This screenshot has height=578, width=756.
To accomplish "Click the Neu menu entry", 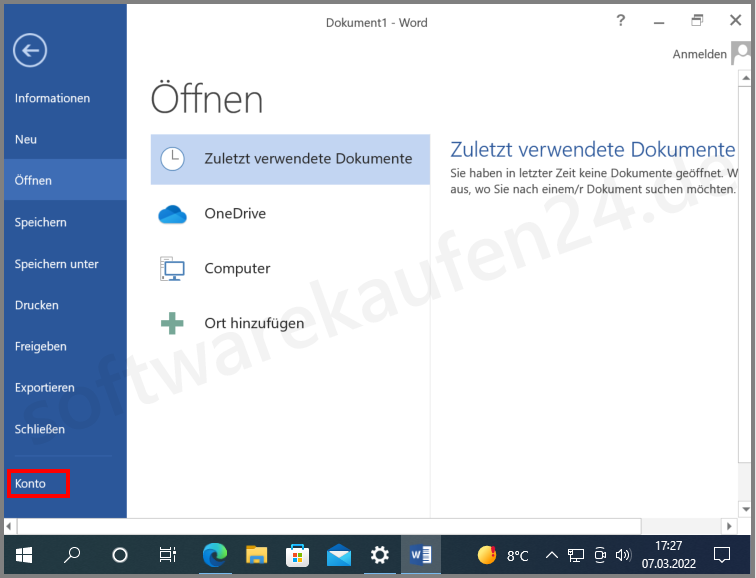I will coord(26,140).
